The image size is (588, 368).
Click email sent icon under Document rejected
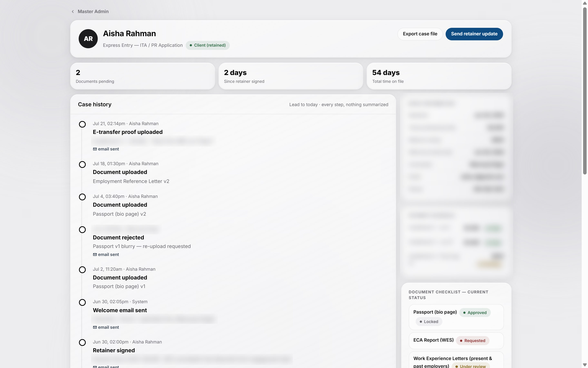[x=95, y=255]
